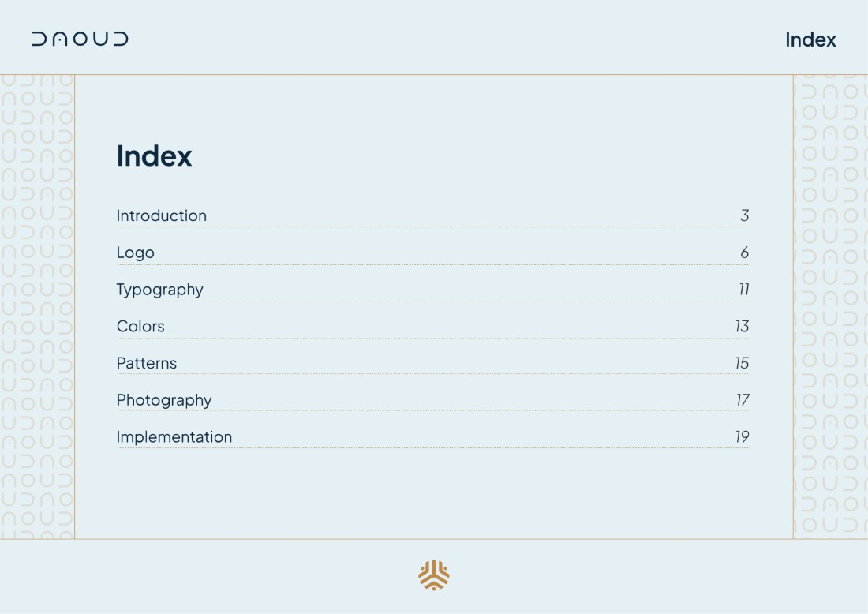Click page number 13 beside Colors
The height and width of the screenshot is (614, 868).
click(x=743, y=326)
